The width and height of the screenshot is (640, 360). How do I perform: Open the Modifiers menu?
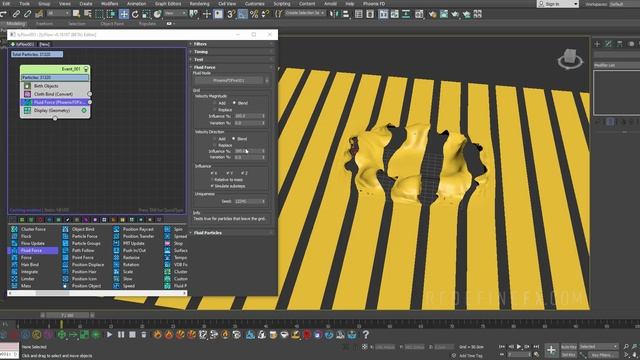tap(109, 4)
